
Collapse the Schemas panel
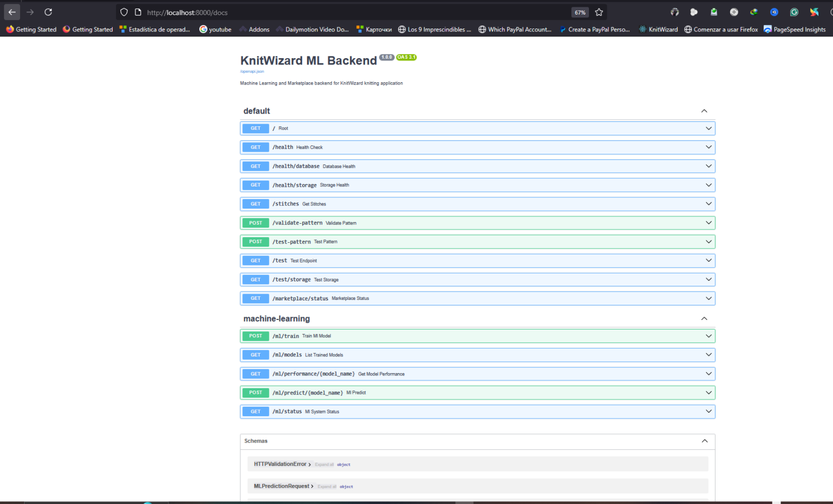tap(704, 441)
